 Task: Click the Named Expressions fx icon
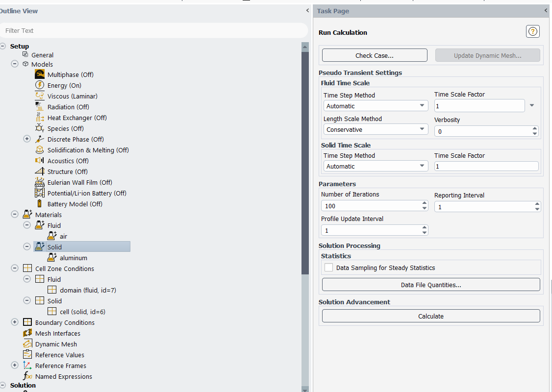pyautogui.click(x=27, y=376)
